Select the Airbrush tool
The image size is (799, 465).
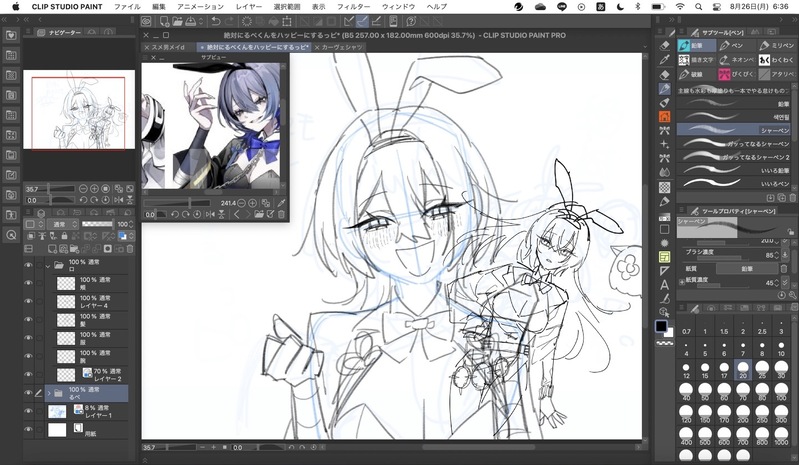[x=664, y=103]
